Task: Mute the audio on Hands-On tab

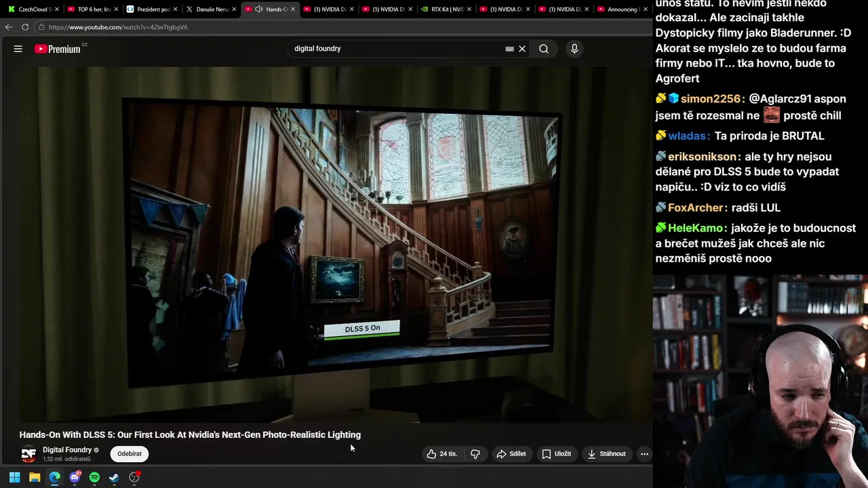Action: [259, 9]
